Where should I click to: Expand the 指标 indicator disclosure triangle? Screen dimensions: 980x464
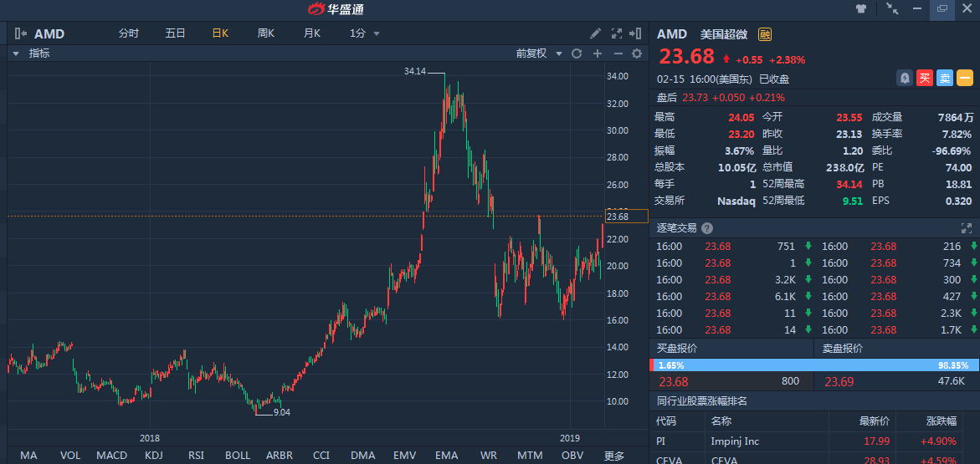click(x=16, y=54)
